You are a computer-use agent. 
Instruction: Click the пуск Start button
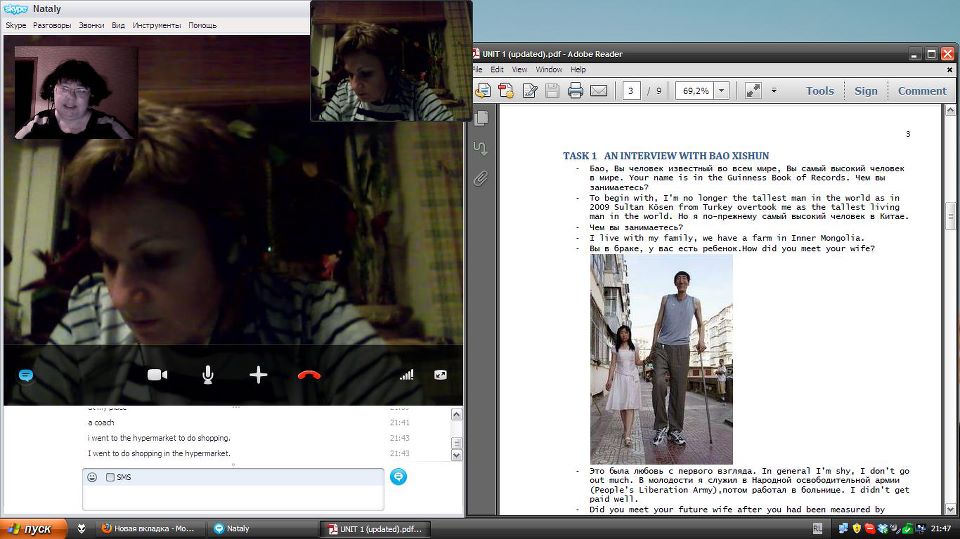tap(34, 528)
